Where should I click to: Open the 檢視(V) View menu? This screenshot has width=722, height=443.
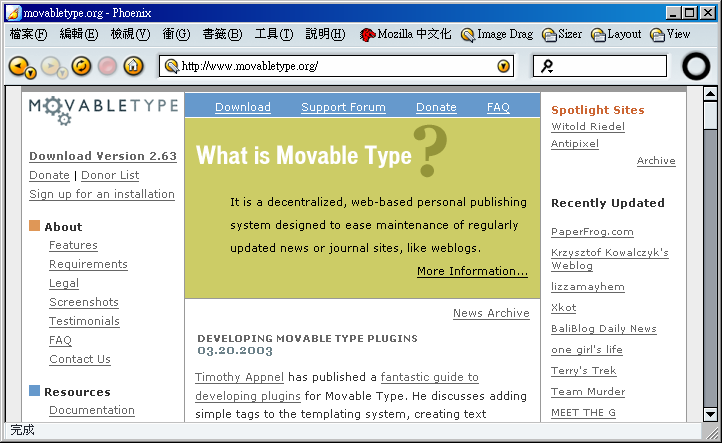coord(130,34)
